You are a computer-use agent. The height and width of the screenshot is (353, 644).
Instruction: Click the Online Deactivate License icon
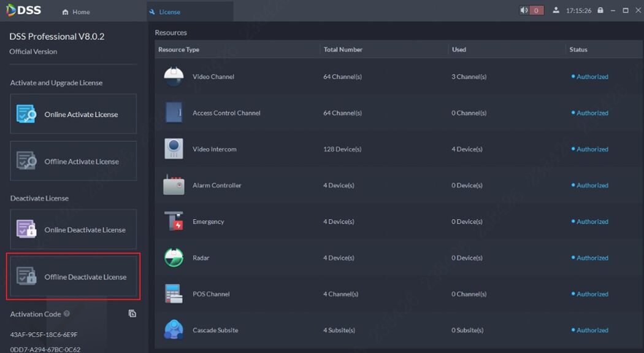[26, 229]
